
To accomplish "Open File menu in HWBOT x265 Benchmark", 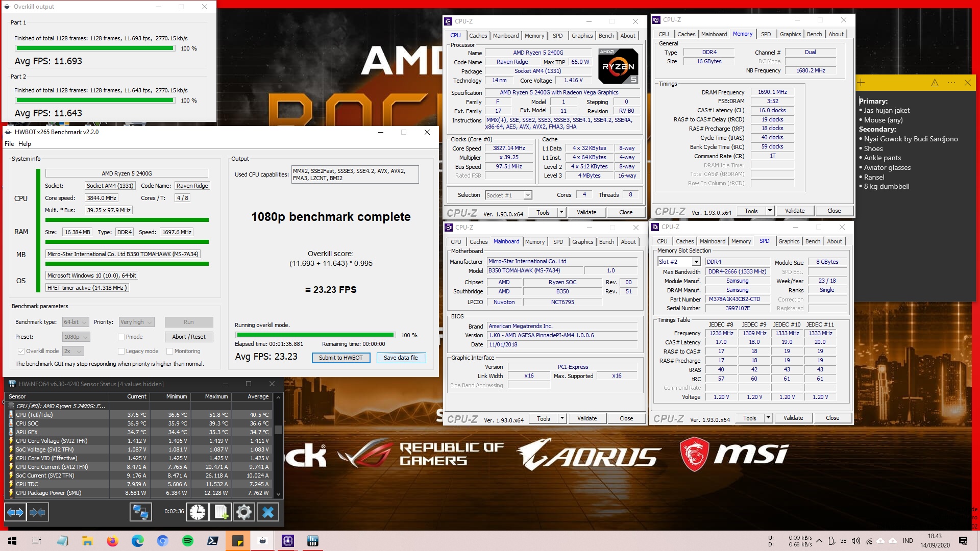I will [x=9, y=144].
